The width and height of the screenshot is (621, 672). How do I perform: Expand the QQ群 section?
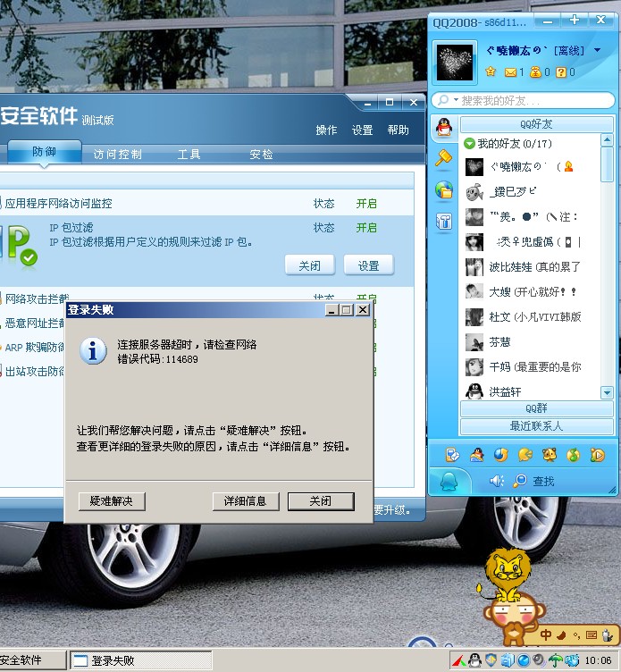coord(536,408)
